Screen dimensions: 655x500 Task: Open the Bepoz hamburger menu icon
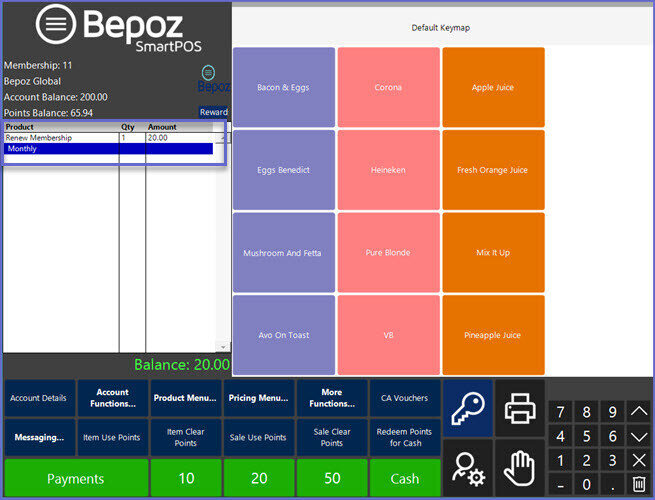(x=56, y=24)
